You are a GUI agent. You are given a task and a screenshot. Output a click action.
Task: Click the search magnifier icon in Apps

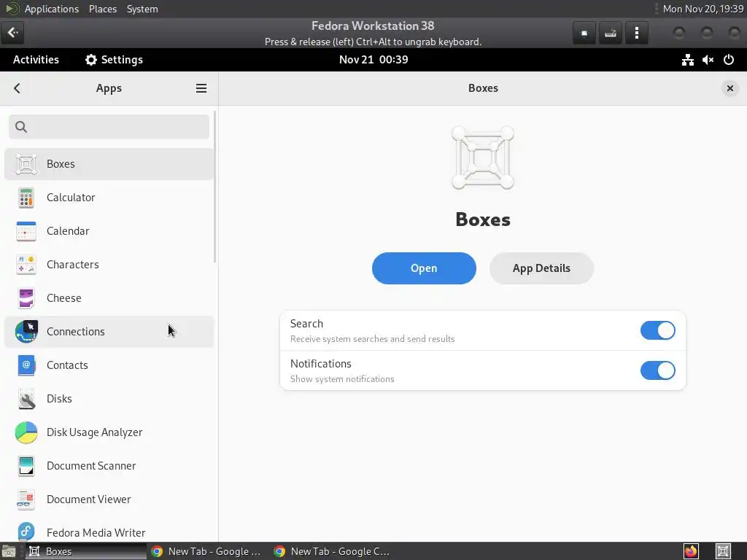[x=21, y=127]
